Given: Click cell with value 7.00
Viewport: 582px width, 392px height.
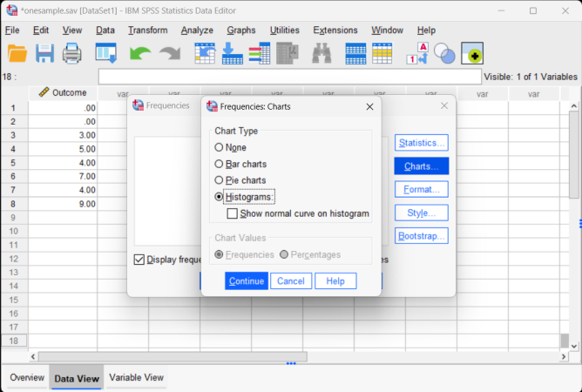Looking at the screenshot, I should coord(63,176).
